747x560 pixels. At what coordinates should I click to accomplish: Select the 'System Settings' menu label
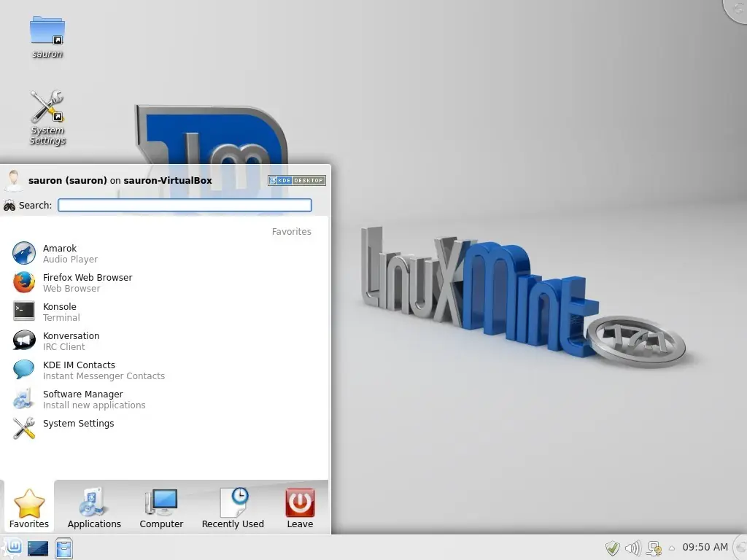(79, 424)
